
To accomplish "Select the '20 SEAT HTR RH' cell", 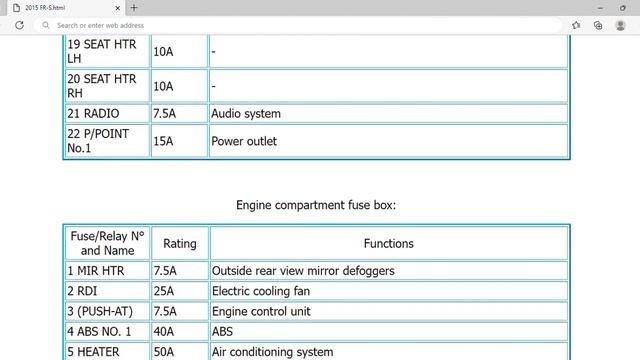I will pos(107,86).
